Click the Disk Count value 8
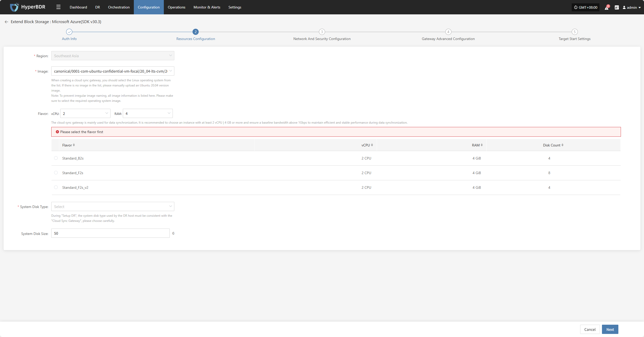Viewport: 644px width, 337px height. pyautogui.click(x=549, y=173)
